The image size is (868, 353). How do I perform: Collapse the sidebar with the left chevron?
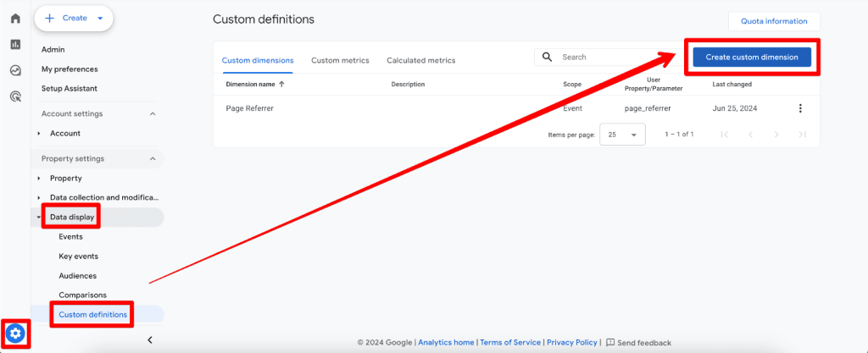point(150,339)
